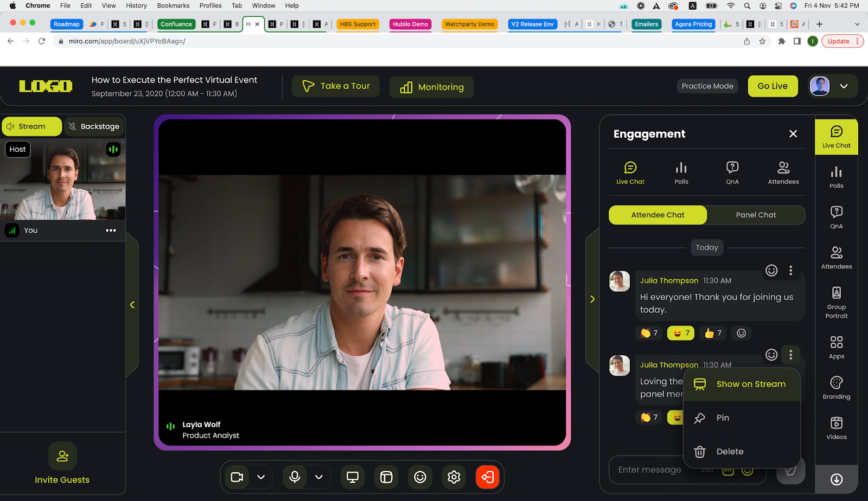This screenshot has height=501, width=868.
Task: Expand camera options dropdown arrow
Action: [261, 477]
